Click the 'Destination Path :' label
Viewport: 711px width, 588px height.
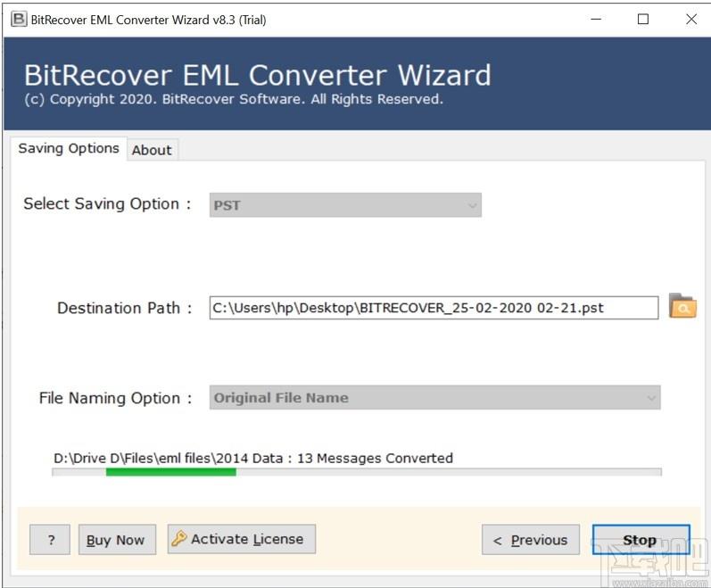pos(124,308)
